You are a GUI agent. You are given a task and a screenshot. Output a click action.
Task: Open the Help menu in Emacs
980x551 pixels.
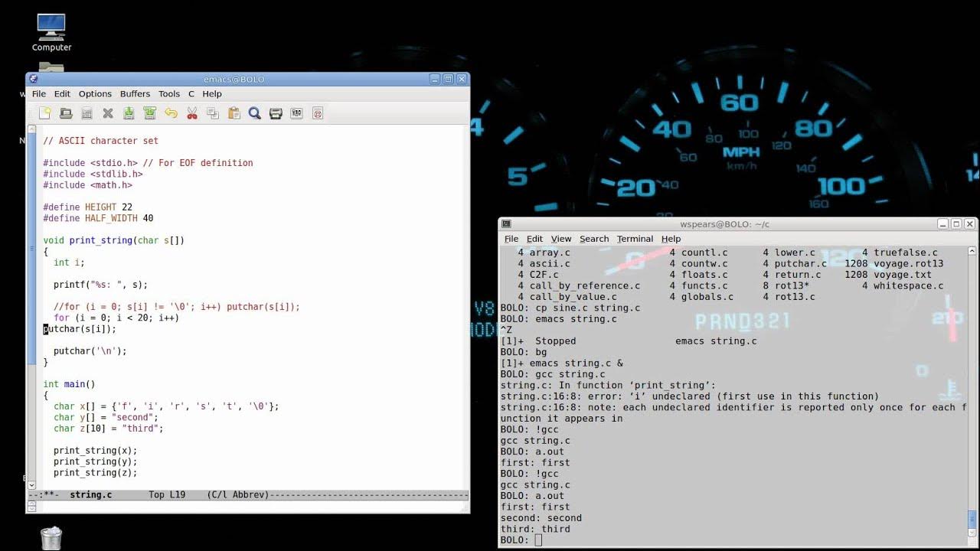212,94
